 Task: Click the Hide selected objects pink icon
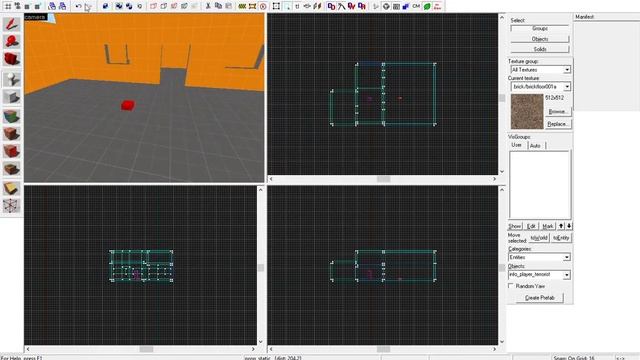point(153,6)
